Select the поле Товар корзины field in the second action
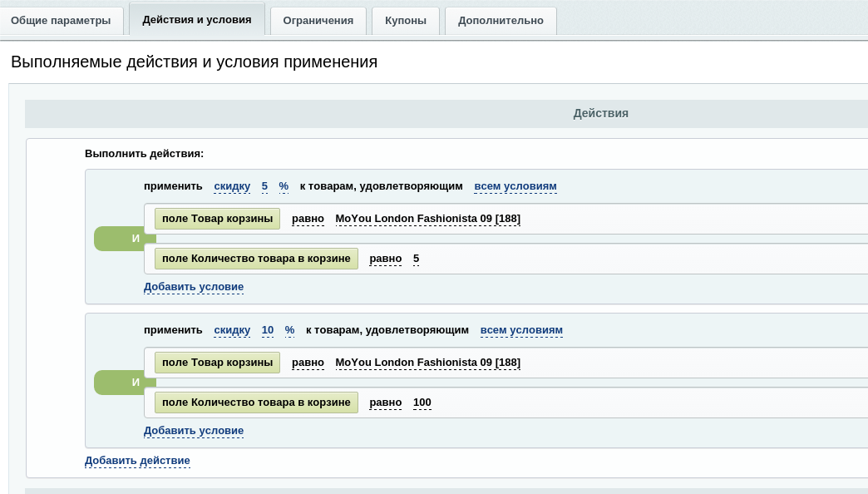The height and width of the screenshot is (494, 868). click(217, 363)
